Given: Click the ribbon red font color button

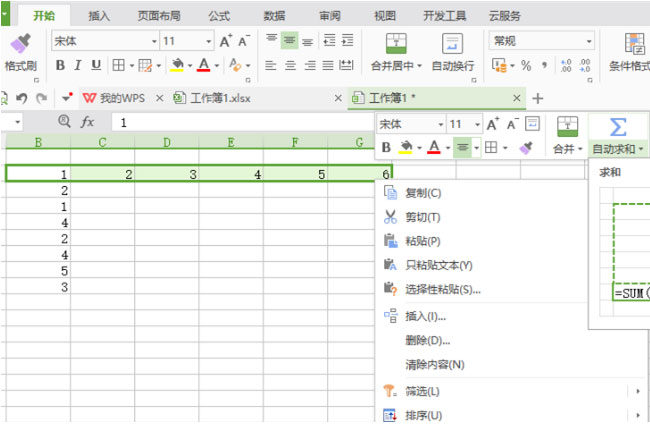Looking at the screenshot, I should (204, 65).
